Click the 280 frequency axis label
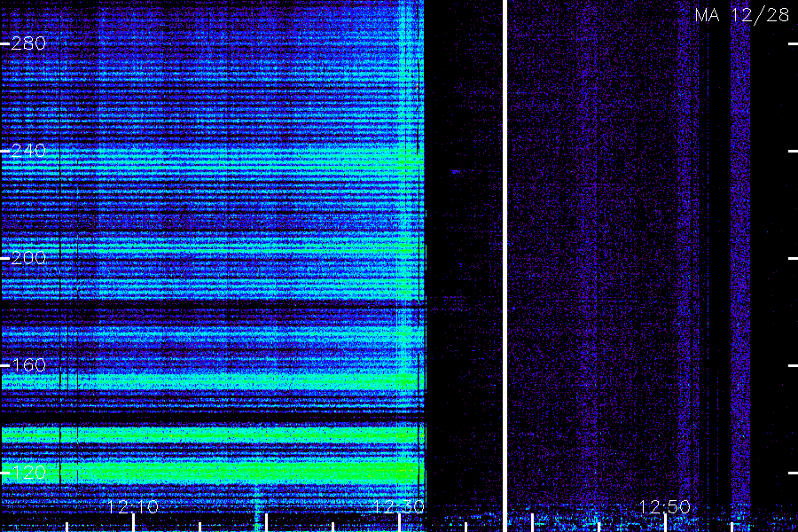Viewport: 798px width, 532px height. [28, 43]
